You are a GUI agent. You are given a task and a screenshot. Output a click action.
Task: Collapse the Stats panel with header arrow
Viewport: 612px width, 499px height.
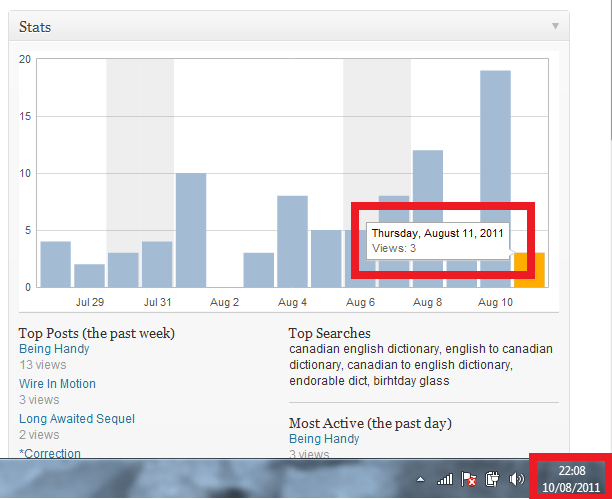[x=554, y=26]
